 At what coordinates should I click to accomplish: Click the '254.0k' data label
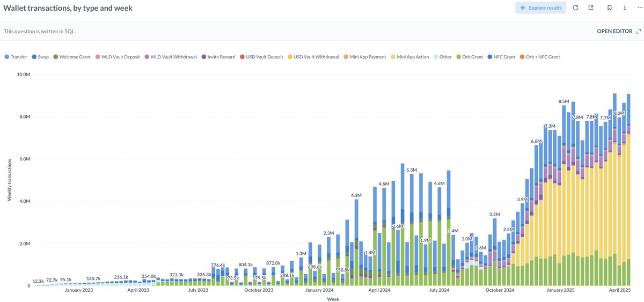point(149,276)
